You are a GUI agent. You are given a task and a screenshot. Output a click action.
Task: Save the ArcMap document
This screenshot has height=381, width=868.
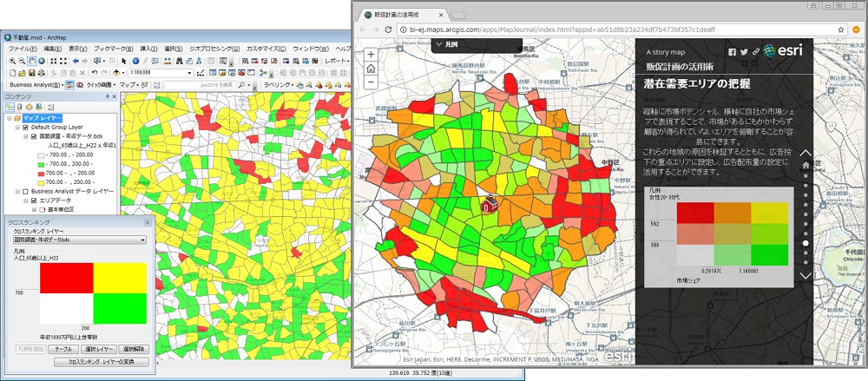click(31, 73)
